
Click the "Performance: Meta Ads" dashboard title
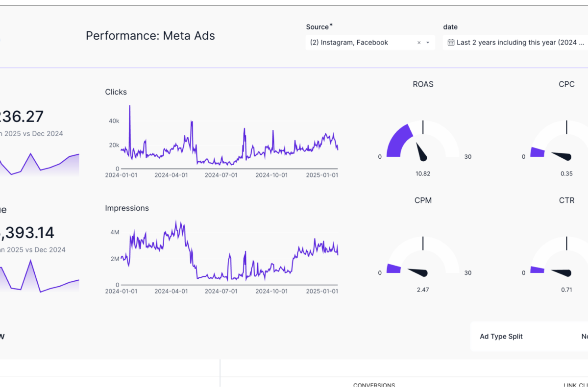(150, 35)
